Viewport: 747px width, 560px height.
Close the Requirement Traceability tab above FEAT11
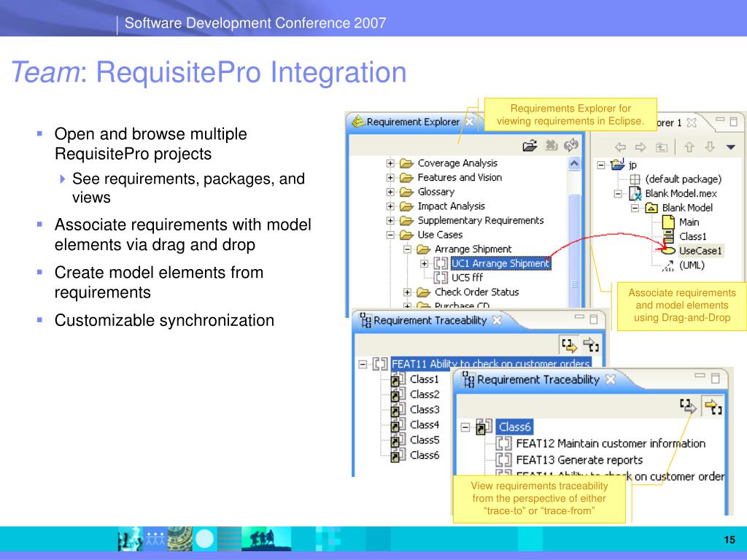[497, 320]
